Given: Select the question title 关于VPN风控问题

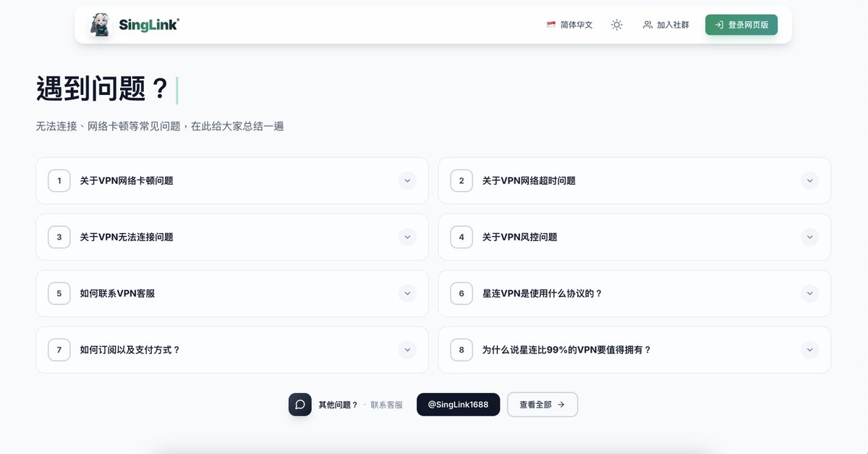Looking at the screenshot, I should 519,237.
